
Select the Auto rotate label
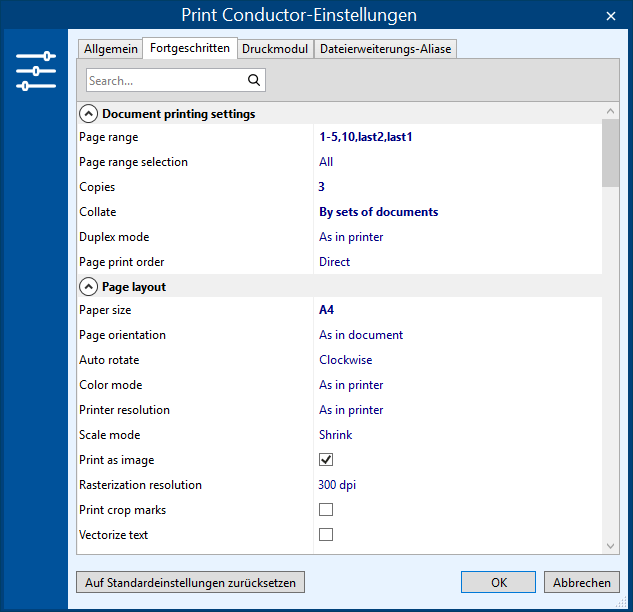click(109, 360)
